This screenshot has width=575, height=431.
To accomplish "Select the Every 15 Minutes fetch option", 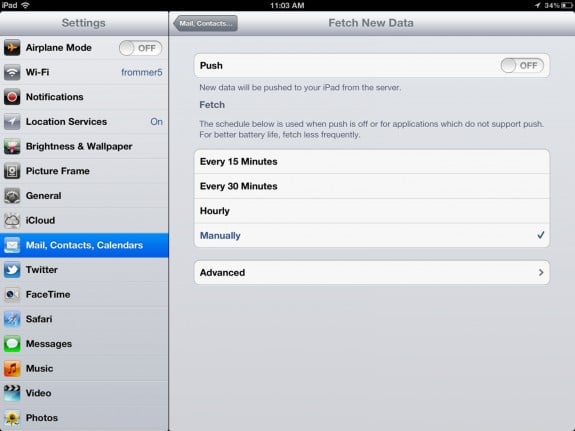I will [x=372, y=161].
